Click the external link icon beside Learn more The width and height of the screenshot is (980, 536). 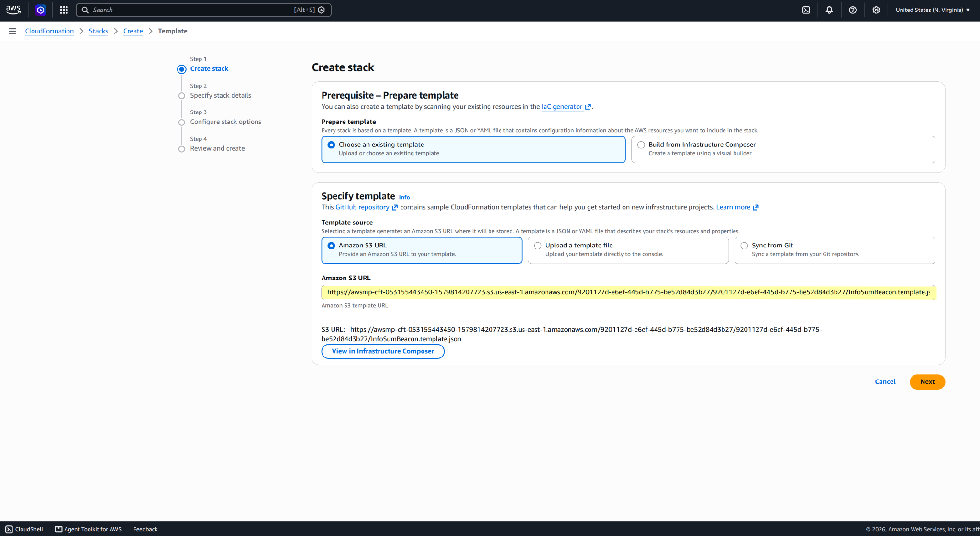756,207
